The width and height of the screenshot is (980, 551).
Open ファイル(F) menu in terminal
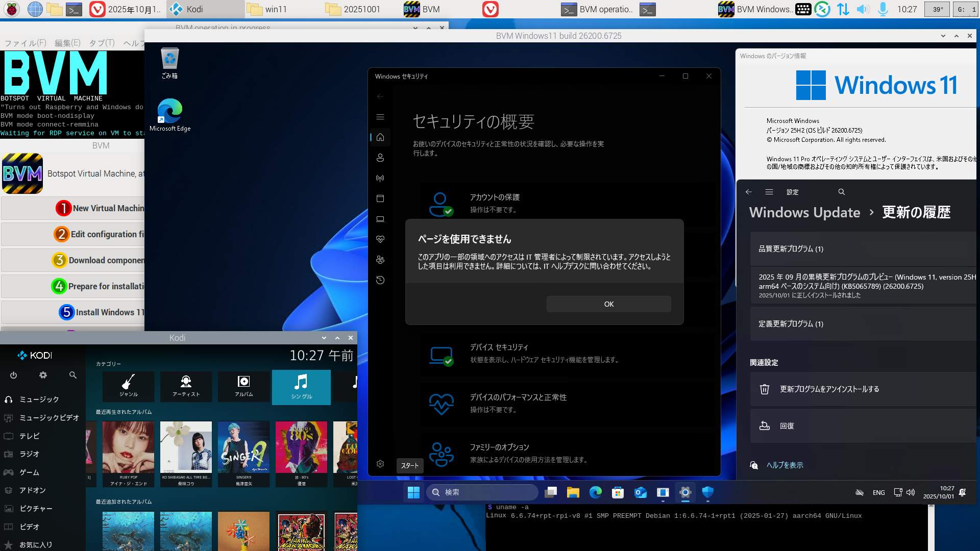tap(26, 43)
